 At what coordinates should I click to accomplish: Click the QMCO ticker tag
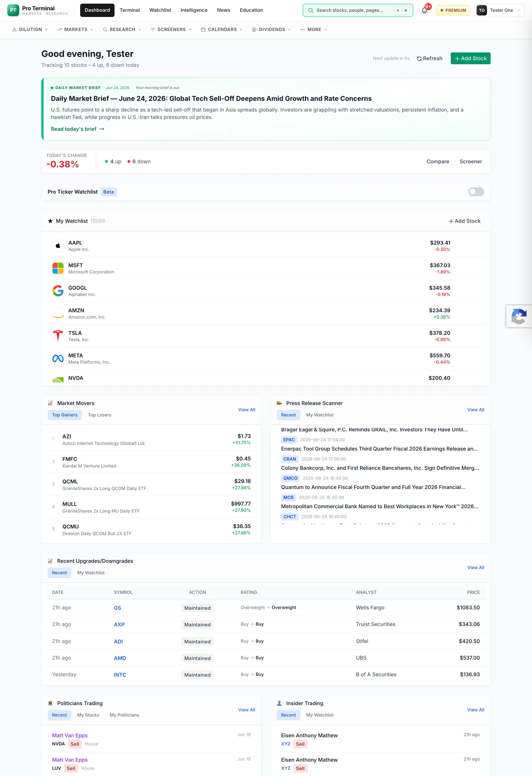pos(290,478)
